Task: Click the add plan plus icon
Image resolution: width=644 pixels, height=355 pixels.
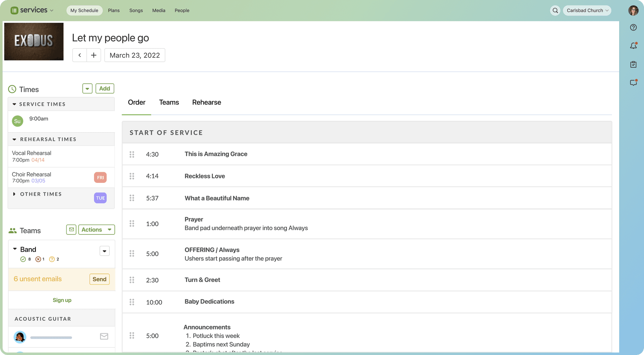Action: (x=94, y=55)
